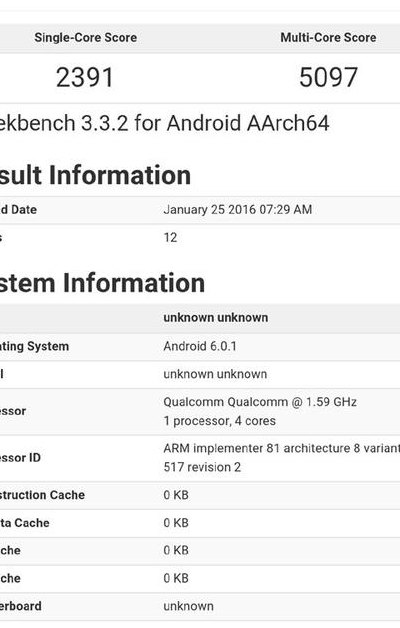Click the Qualcomm Qualcomm @ 1.59 GHz text
Image resolution: width=400 pixels, height=628 pixels.
point(260,402)
